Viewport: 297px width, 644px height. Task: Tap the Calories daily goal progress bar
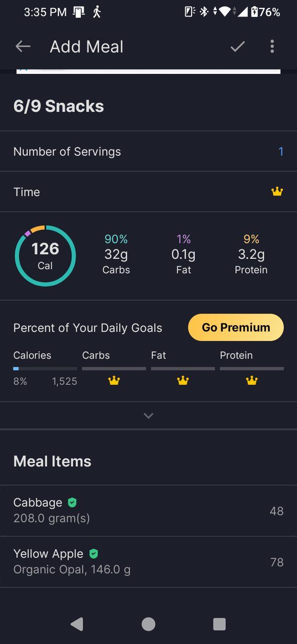click(x=45, y=368)
